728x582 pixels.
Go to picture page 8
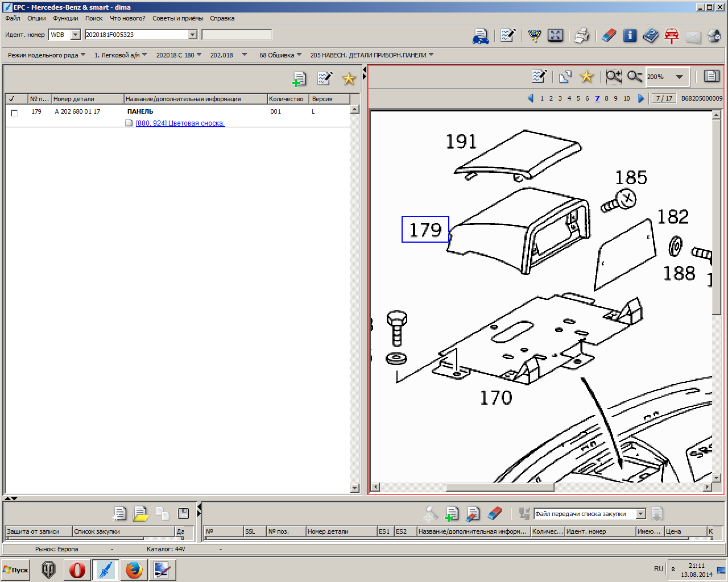606,98
